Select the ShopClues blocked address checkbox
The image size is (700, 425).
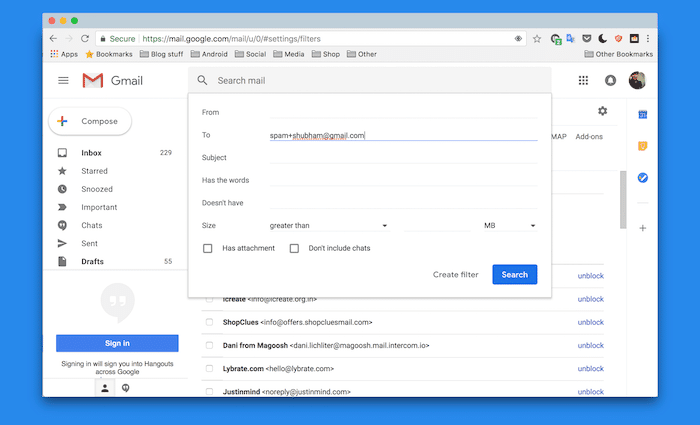click(x=209, y=322)
